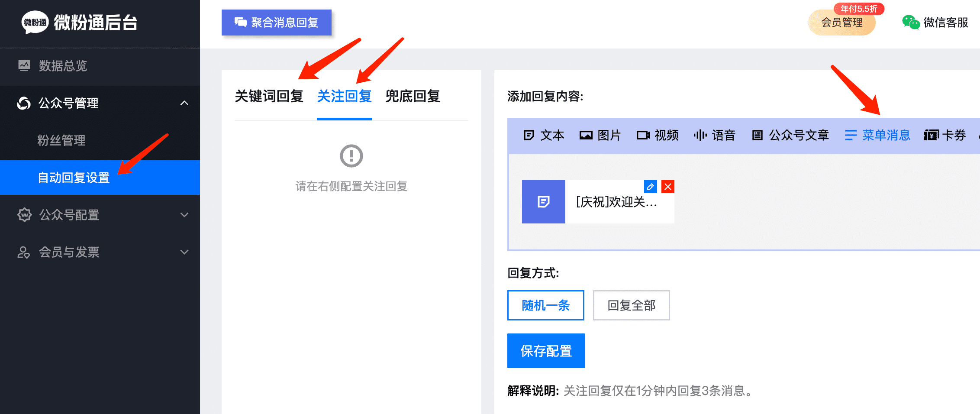Click the 数据总览 chart icon
The image size is (980, 414).
(24, 66)
